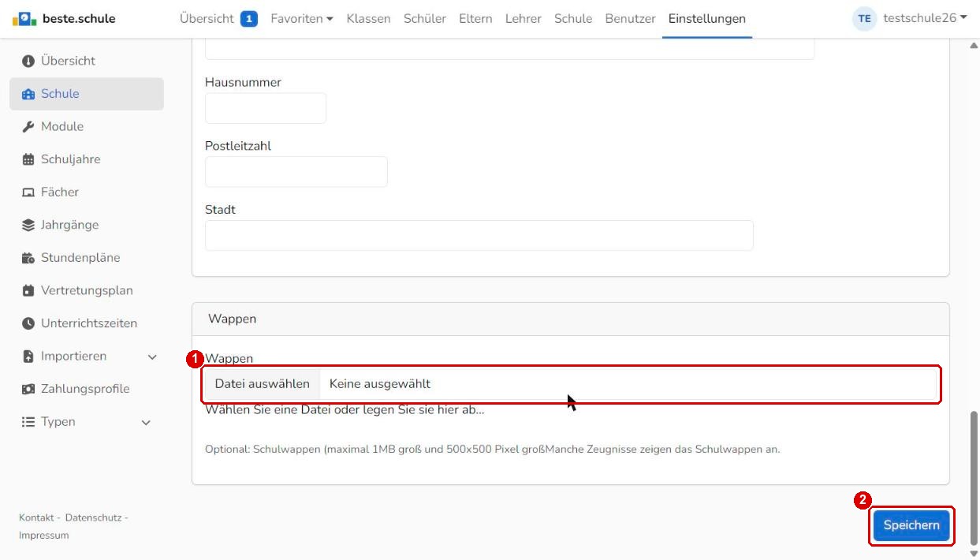Go to the Klassen tab
The image size is (980, 560).
pyautogui.click(x=368, y=19)
